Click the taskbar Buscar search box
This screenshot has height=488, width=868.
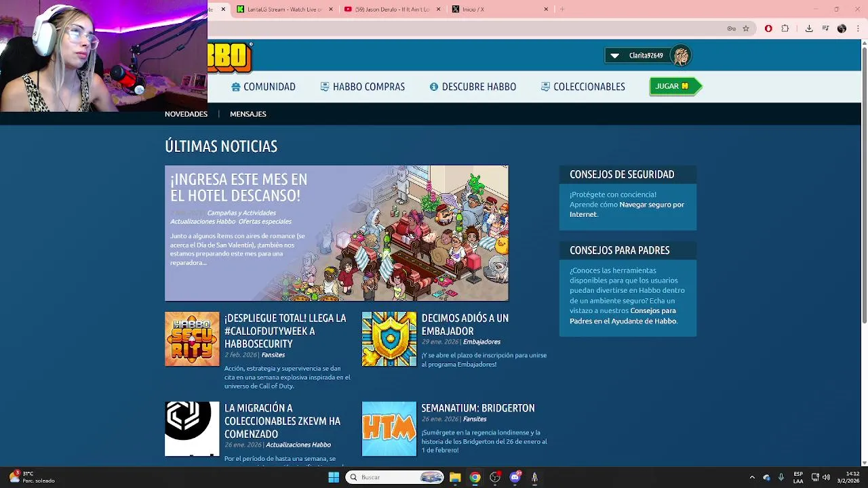coord(395,477)
